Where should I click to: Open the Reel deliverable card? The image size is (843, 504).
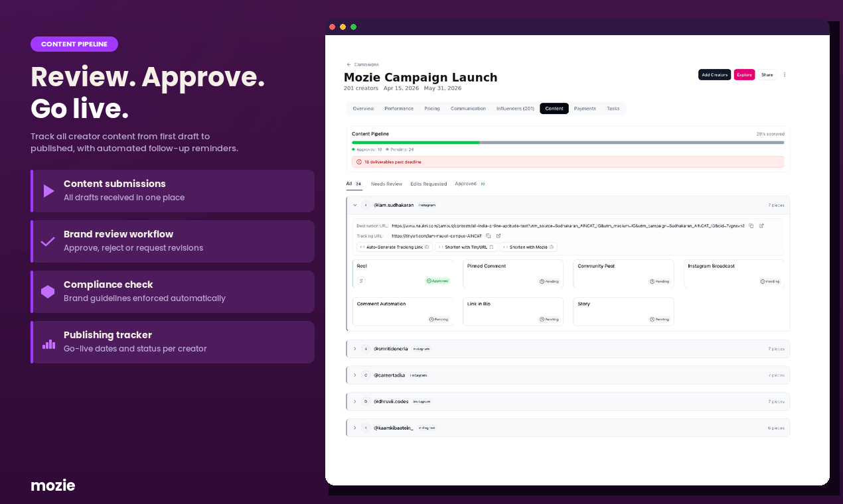(x=402, y=273)
